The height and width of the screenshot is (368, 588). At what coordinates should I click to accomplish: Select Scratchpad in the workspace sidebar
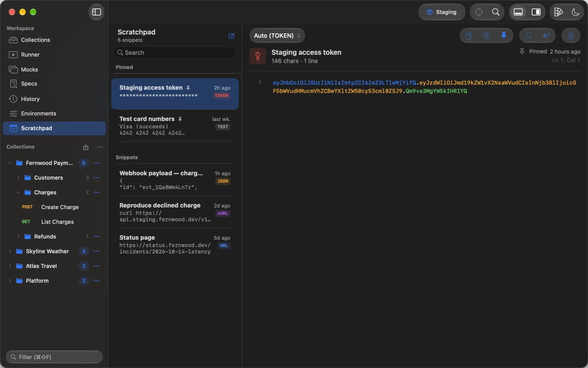tap(54, 128)
